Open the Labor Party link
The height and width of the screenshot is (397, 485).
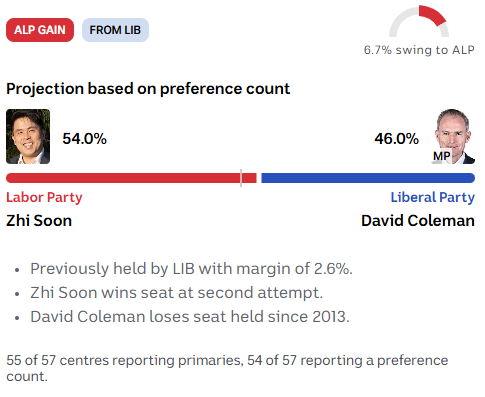(44, 198)
